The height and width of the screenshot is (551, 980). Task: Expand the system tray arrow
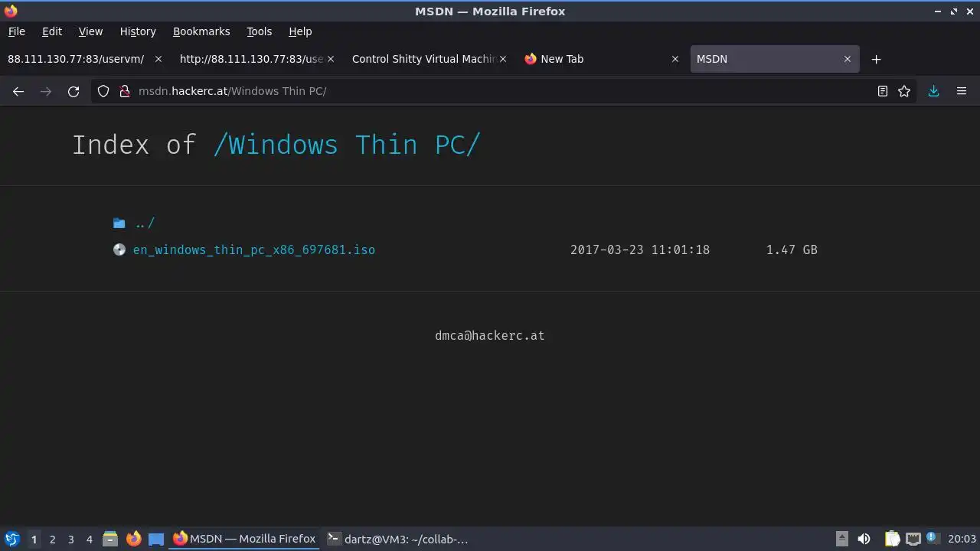click(x=841, y=539)
